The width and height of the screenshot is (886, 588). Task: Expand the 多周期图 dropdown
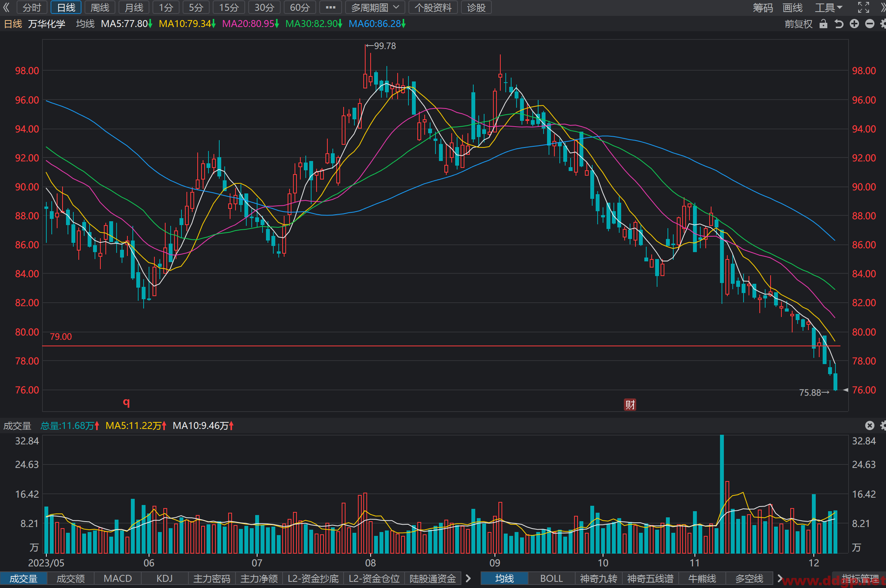tap(375, 7)
